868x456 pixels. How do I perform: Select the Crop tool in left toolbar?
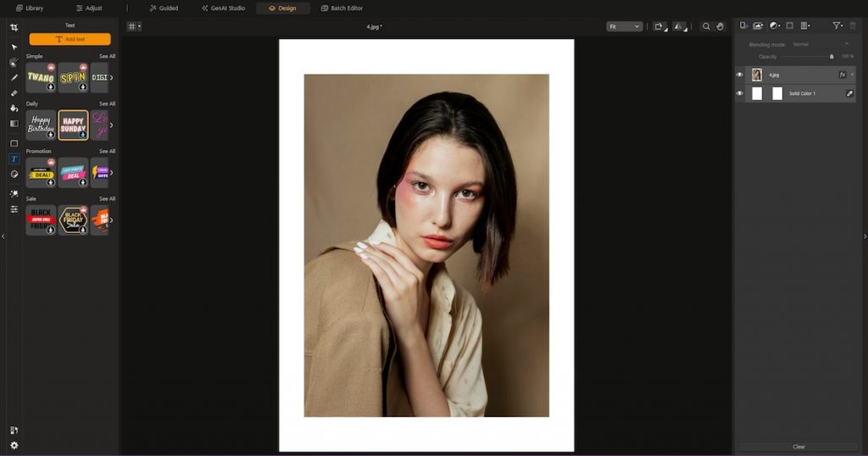coord(14,28)
